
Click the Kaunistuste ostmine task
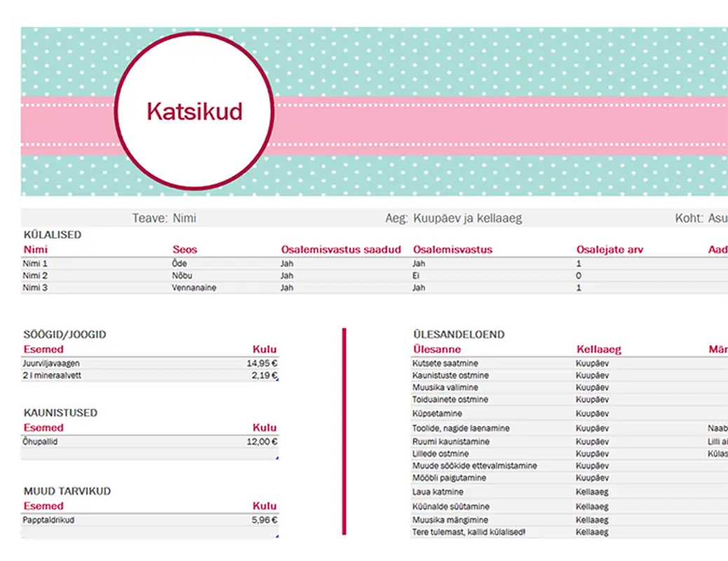point(450,375)
